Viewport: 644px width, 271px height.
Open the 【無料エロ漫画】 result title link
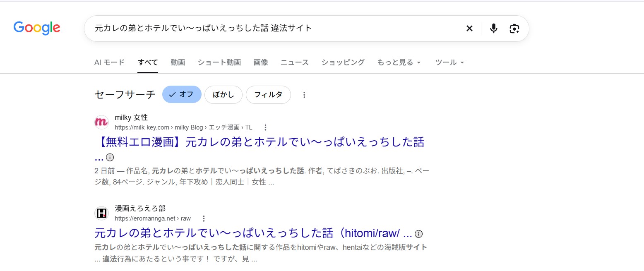tap(260, 142)
